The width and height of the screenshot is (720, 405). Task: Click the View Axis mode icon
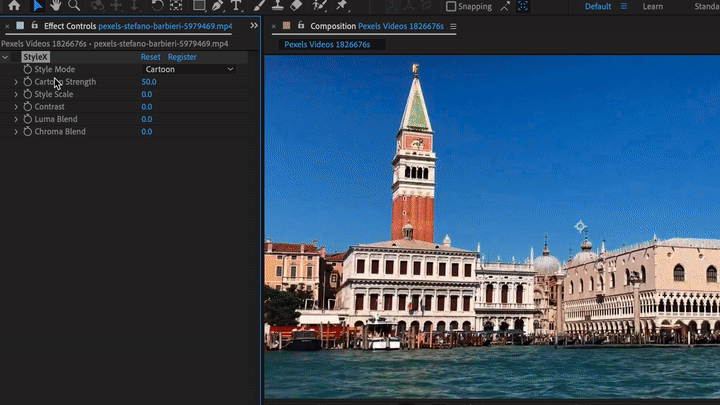pos(426,6)
